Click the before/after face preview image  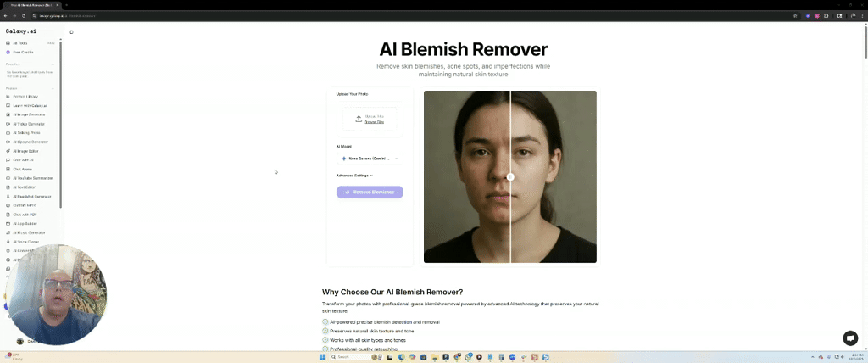point(510,176)
